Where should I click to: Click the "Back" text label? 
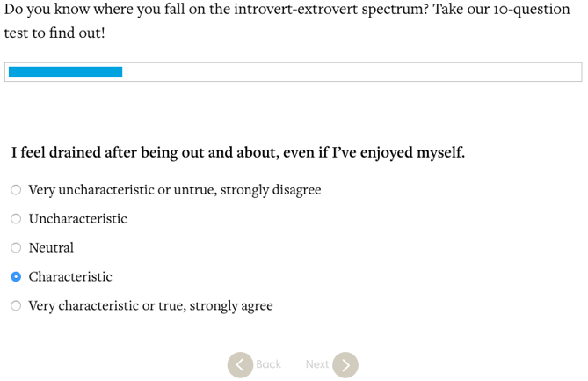[x=268, y=364]
